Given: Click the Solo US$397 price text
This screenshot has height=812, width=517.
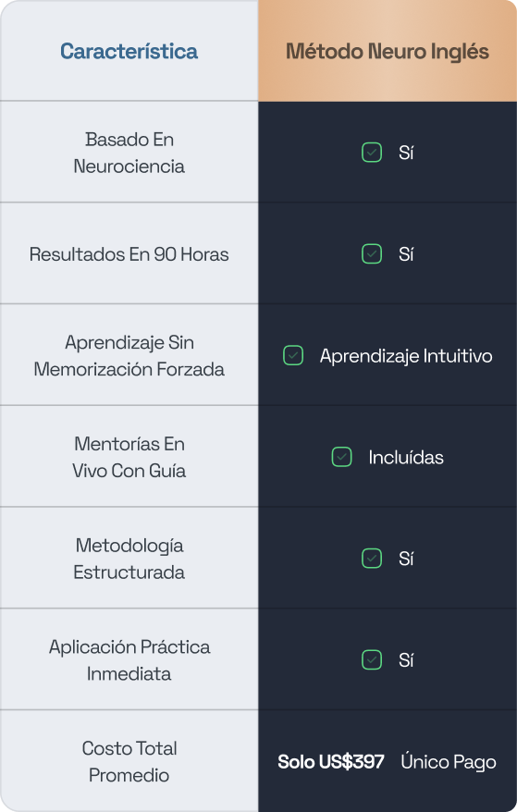Looking at the screenshot, I should [331, 762].
